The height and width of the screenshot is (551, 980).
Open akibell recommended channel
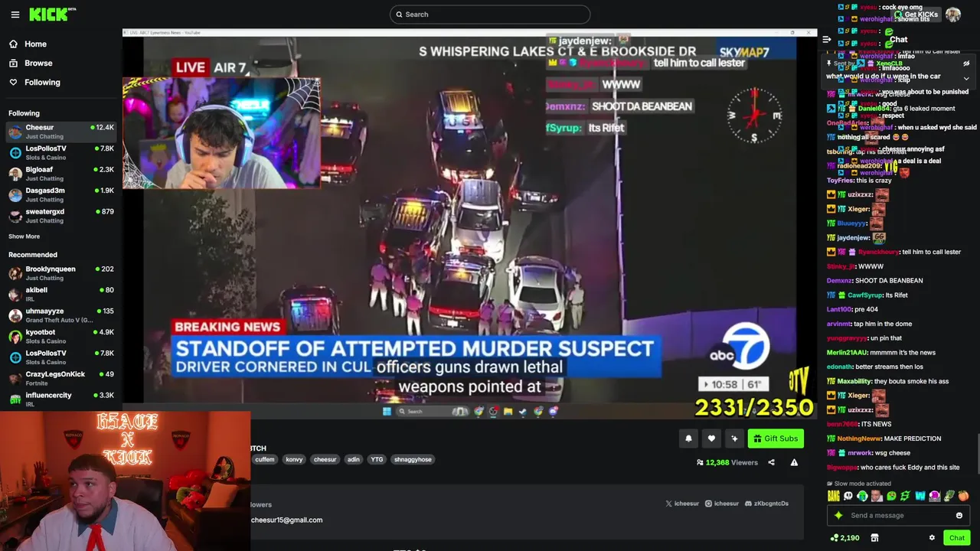click(x=61, y=294)
